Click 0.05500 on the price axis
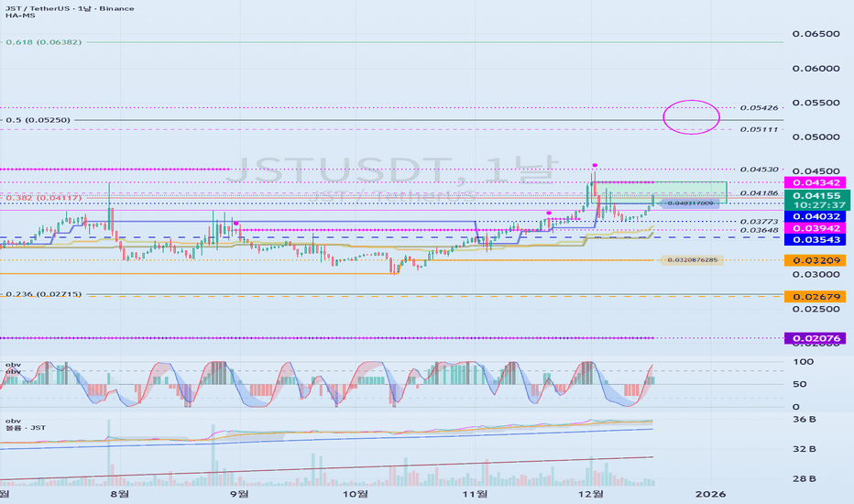 point(816,103)
